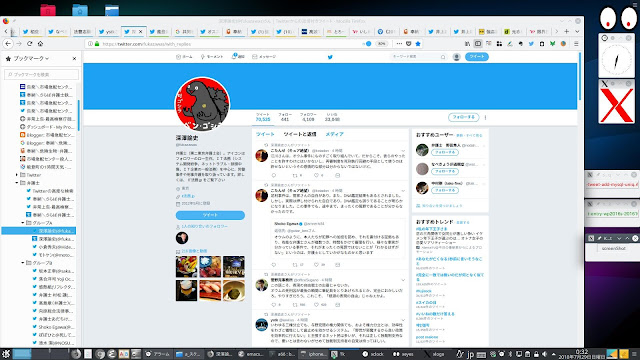Save page to Pocket icon
Screen dimensions: 640x360
tap(409, 44)
